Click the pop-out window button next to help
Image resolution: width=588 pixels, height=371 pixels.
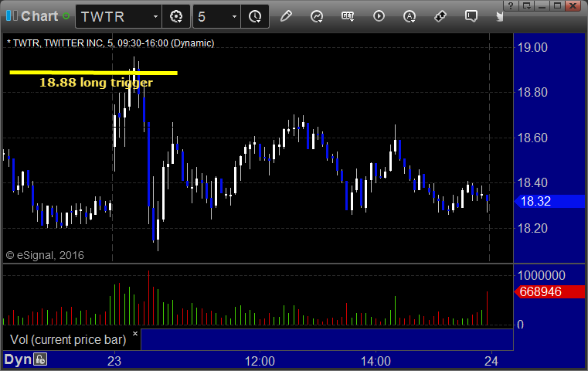click(x=527, y=6)
